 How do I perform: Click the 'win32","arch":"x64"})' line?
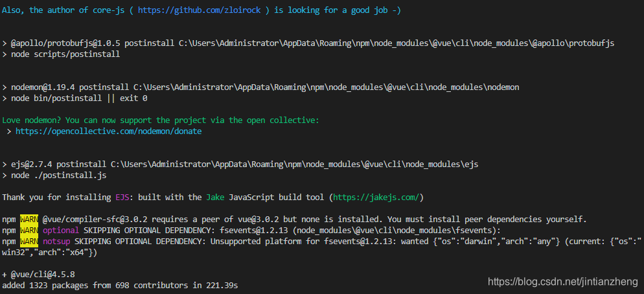coord(50,253)
